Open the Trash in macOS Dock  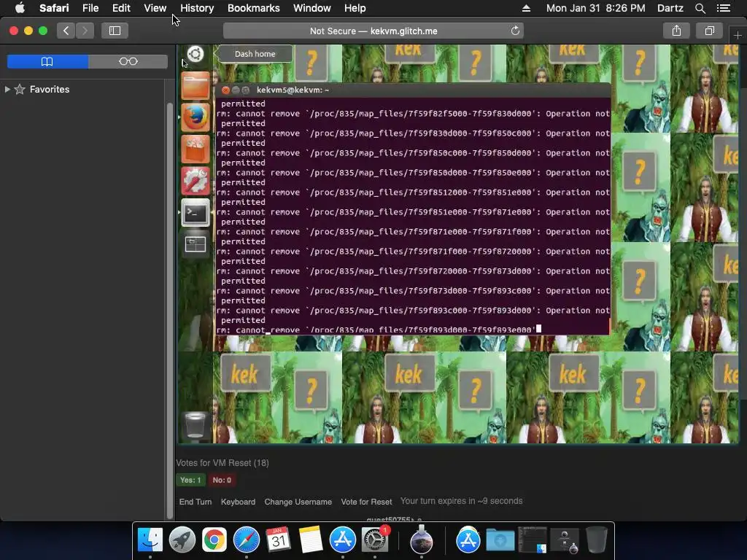[597, 540]
